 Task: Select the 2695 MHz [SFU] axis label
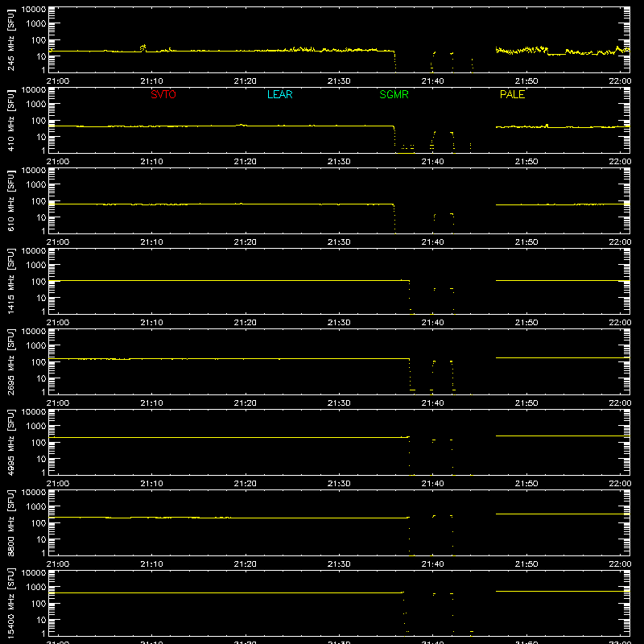click(10, 361)
